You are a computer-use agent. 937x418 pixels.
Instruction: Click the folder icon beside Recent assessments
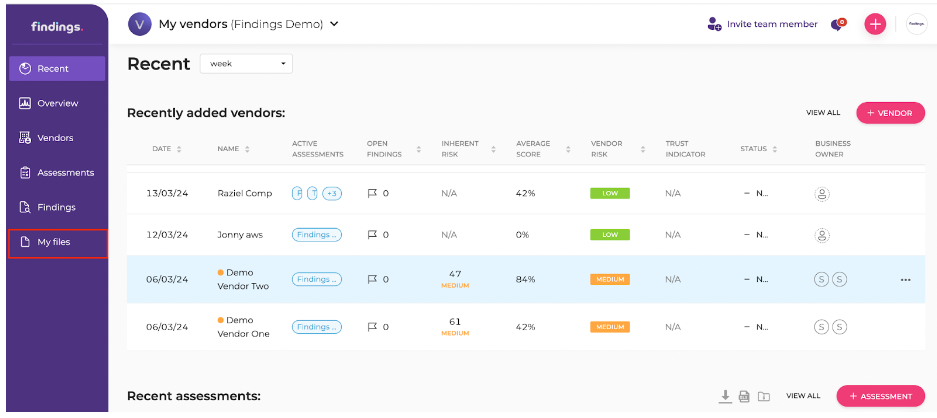click(x=763, y=396)
